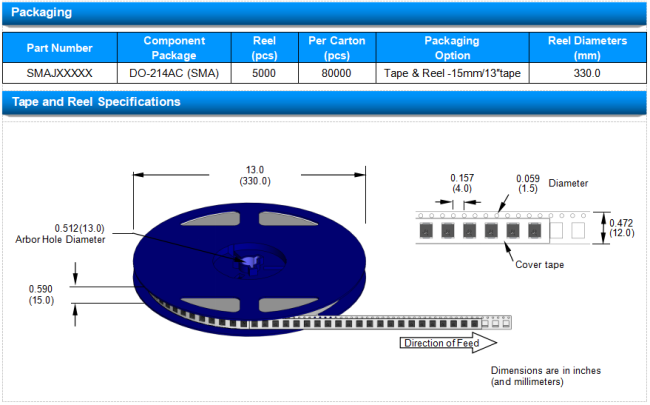Select the 5000 reel quantity cell
This screenshot has height=405, width=650.
[x=264, y=74]
